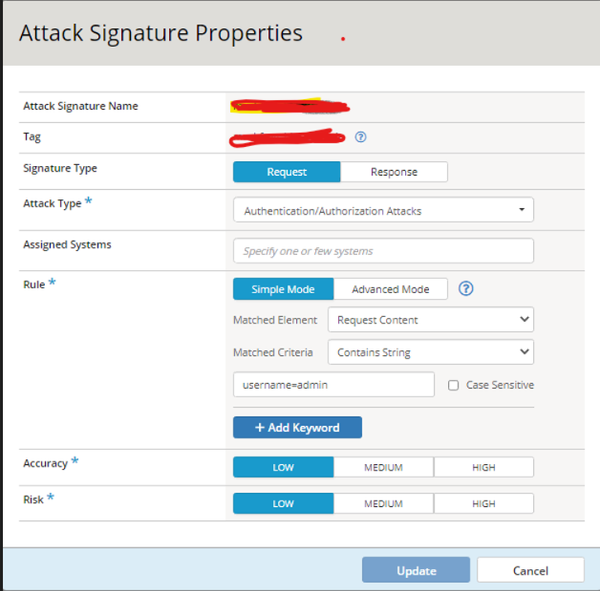The height and width of the screenshot is (591, 600).
Task: Click the help icon next to Tag
Action: coord(361,137)
